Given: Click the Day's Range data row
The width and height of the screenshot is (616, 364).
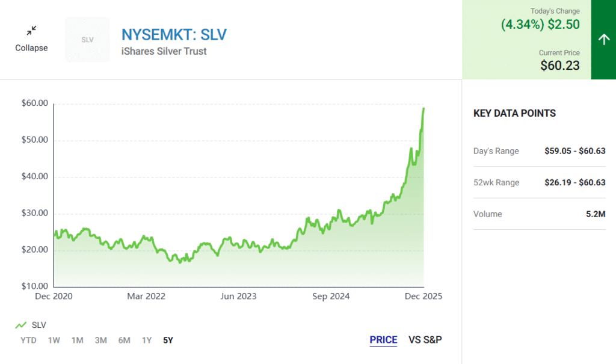Looking at the screenshot, I should (539, 151).
